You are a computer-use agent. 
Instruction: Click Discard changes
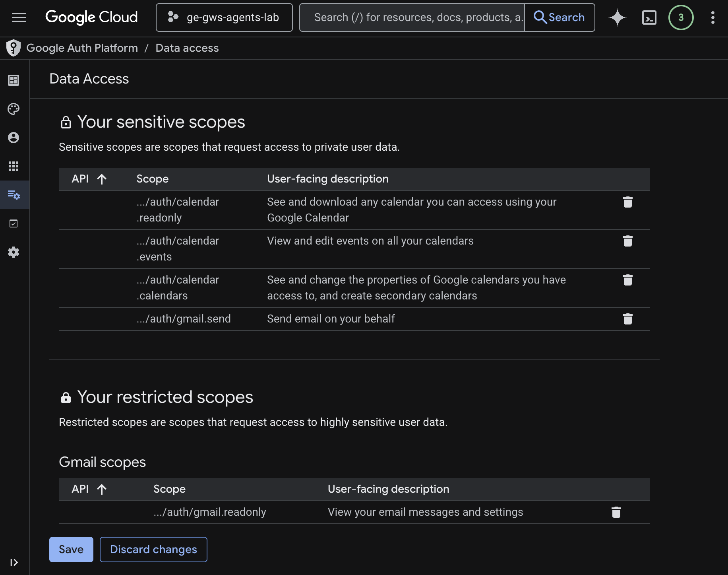(x=153, y=550)
